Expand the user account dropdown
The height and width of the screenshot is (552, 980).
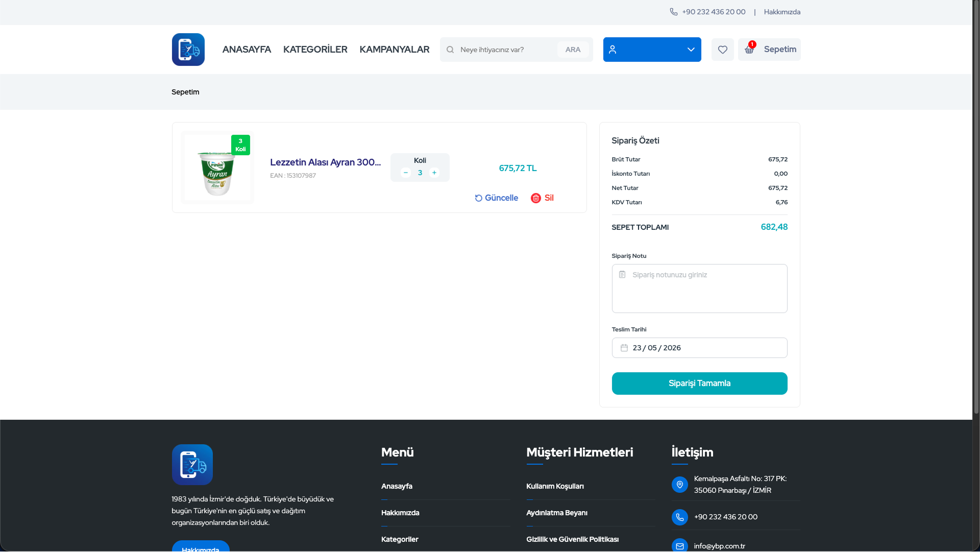pos(652,50)
